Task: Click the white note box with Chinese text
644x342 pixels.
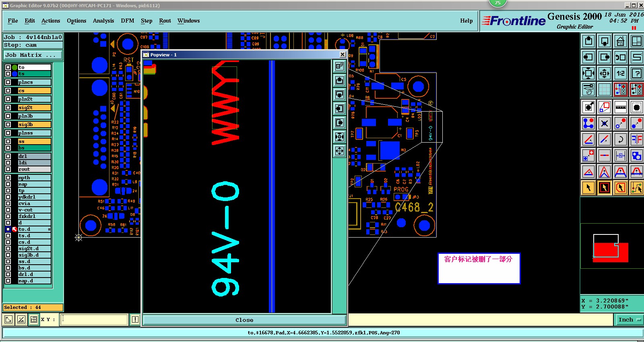Action: (479, 268)
